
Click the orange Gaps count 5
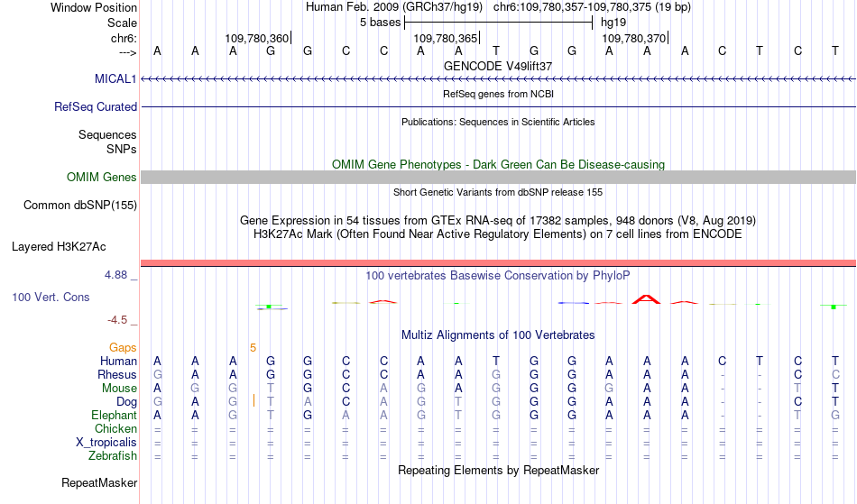pos(253,348)
